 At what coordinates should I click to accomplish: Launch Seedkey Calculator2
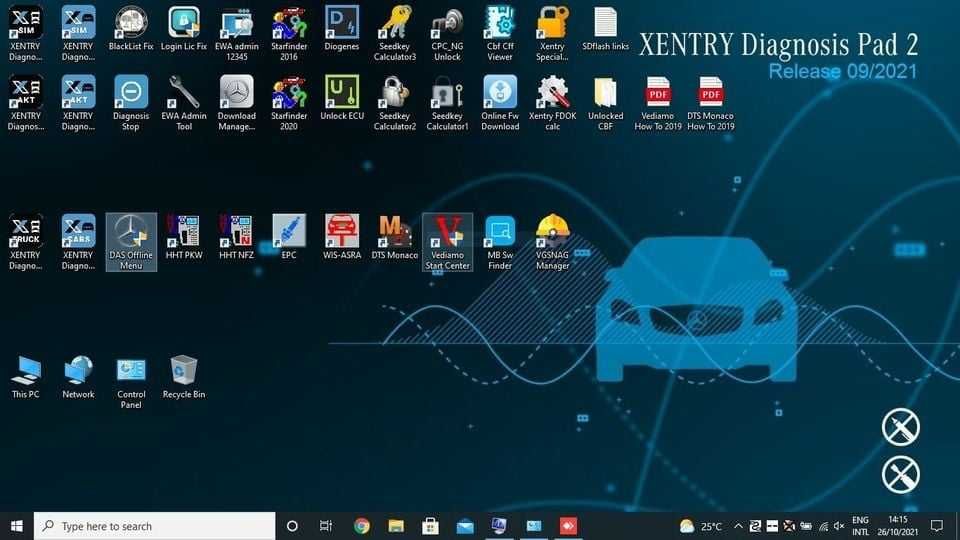coord(395,103)
